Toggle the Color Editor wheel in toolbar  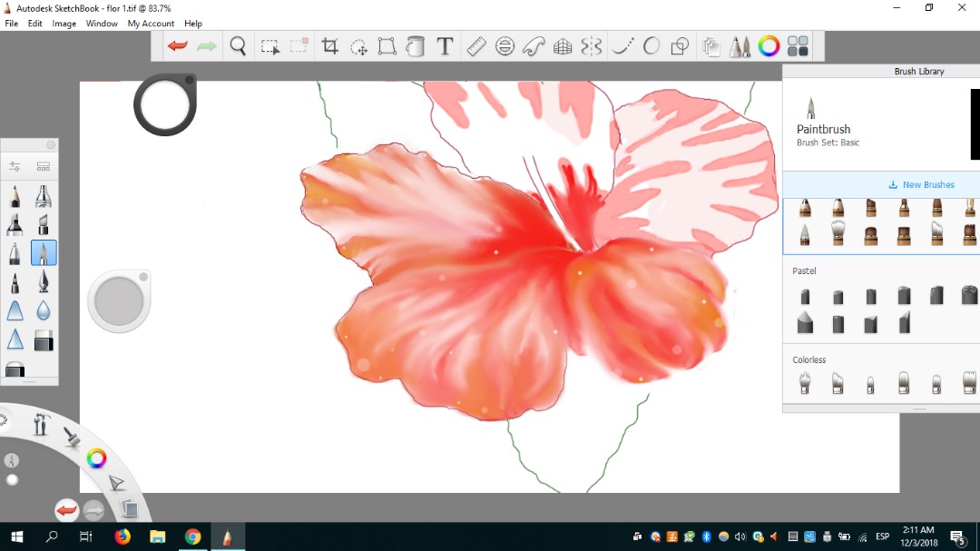pos(769,46)
